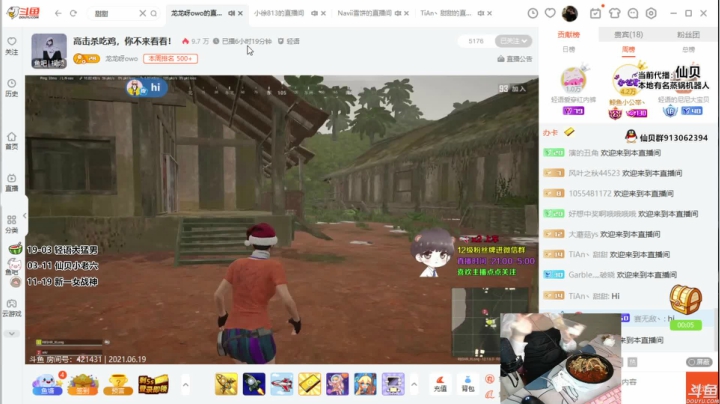
Task: Switch to the 日榜 daily ranking
Action: (568, 49)
